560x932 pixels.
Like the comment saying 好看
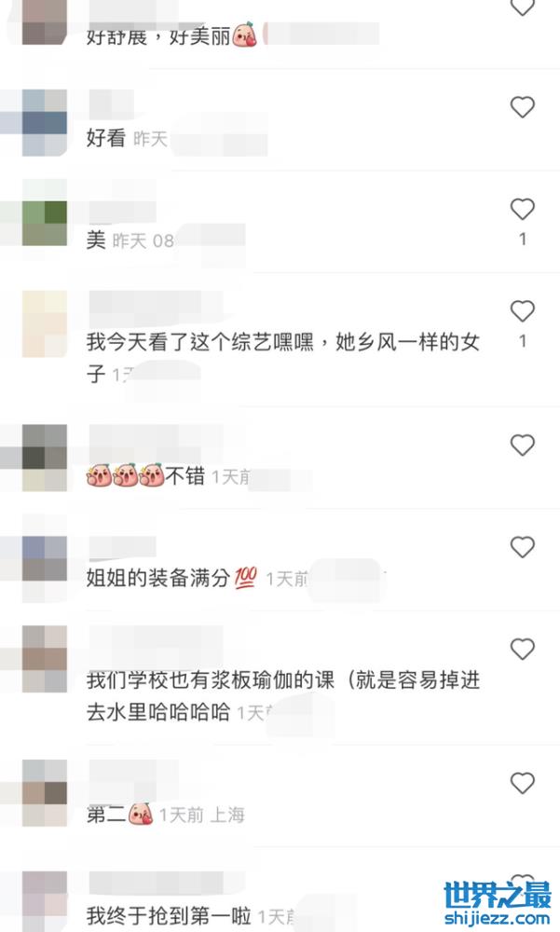[523, 107]
